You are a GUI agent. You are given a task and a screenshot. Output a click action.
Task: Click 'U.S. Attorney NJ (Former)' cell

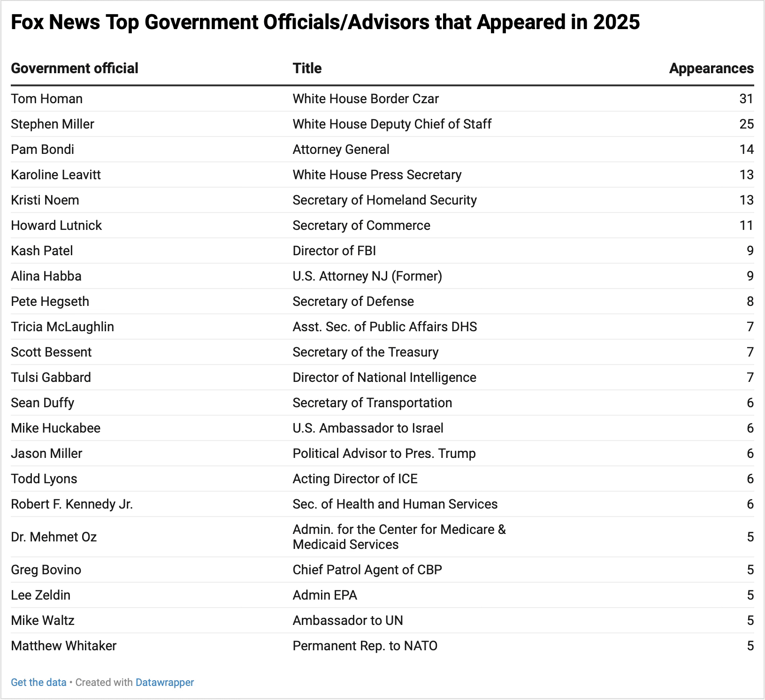[367, 276]
